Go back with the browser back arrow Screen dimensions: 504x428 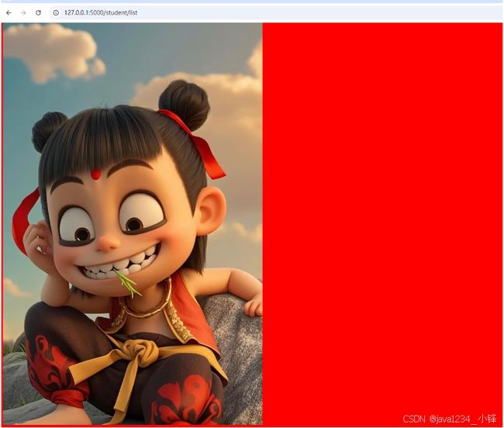coord(9,13)
